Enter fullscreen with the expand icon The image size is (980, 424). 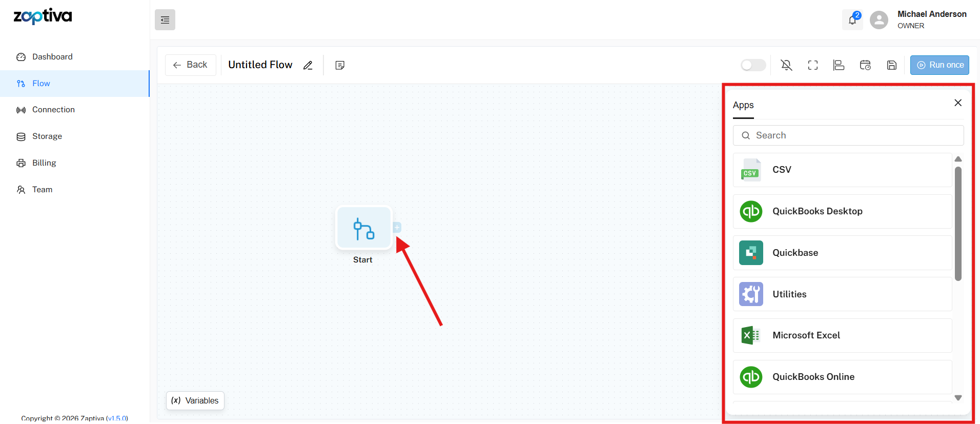point(813,65)
